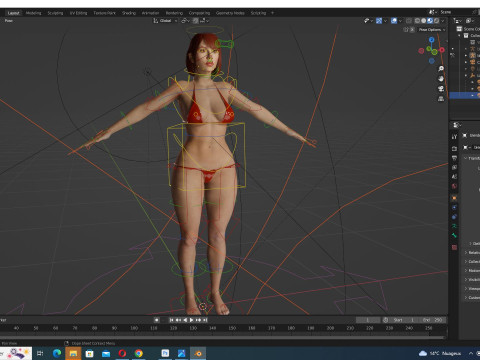Screen dimensions: 480x360
Task: Toggle X-ray view in viewport header
Action: [x=409, y=21]
